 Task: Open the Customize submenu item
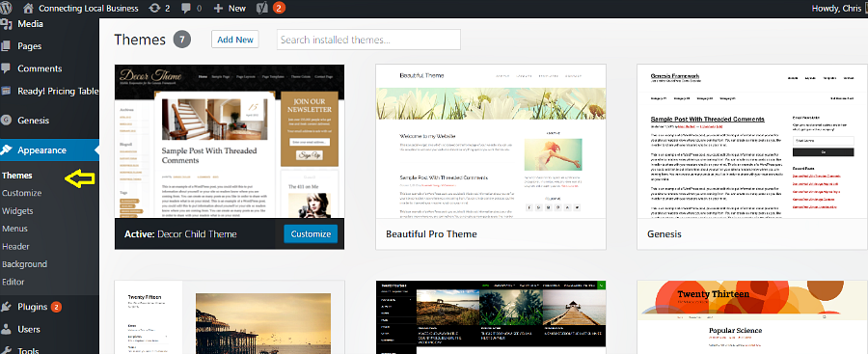coord(21,193)
